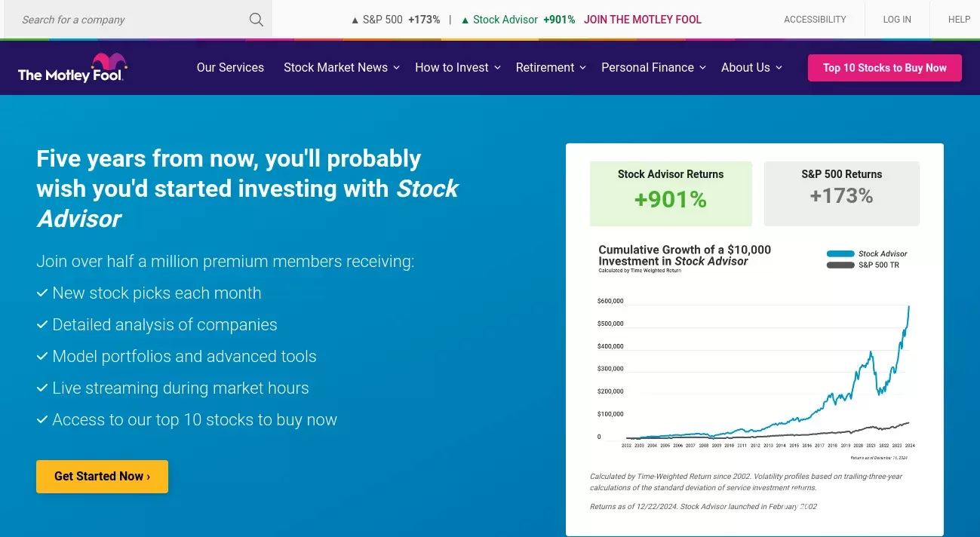Open the Accessibility link
The height and width of the screenshot is (537, 980).
point(815,20)
